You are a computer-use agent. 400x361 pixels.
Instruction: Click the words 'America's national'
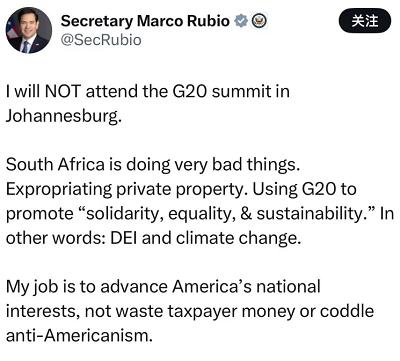[x=246, y=287]
